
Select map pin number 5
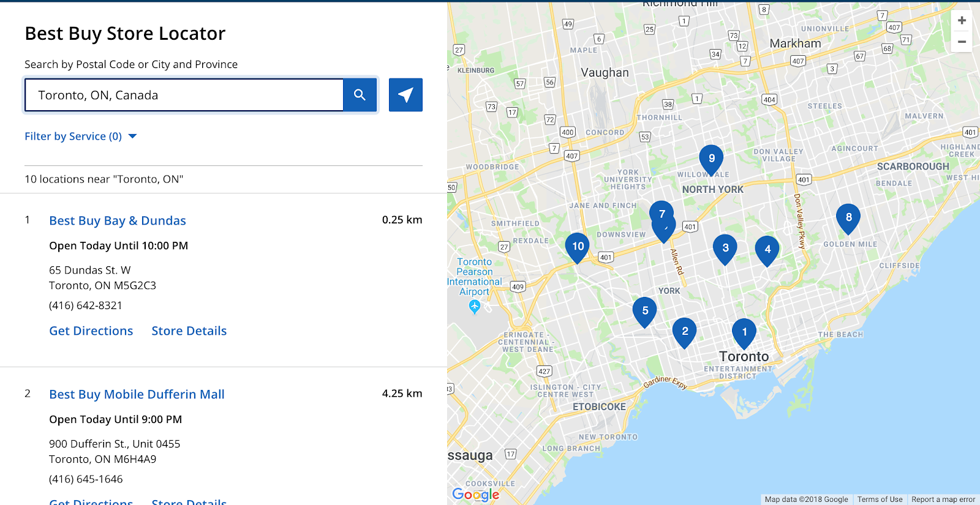644,312
